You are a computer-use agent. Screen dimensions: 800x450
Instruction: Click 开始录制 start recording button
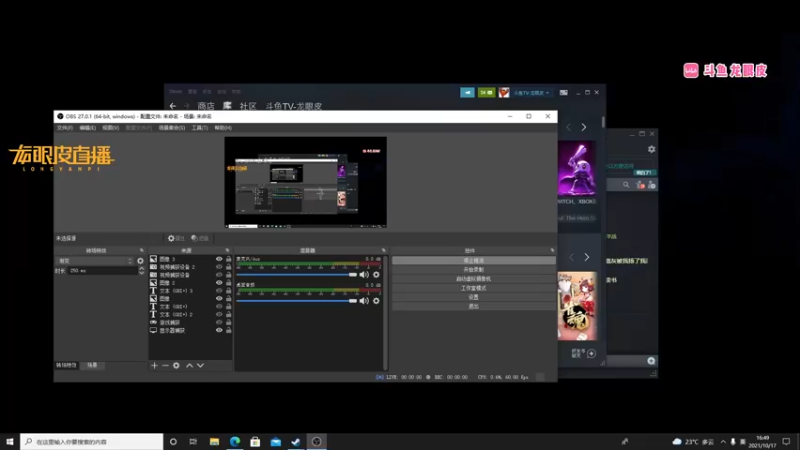473,269
